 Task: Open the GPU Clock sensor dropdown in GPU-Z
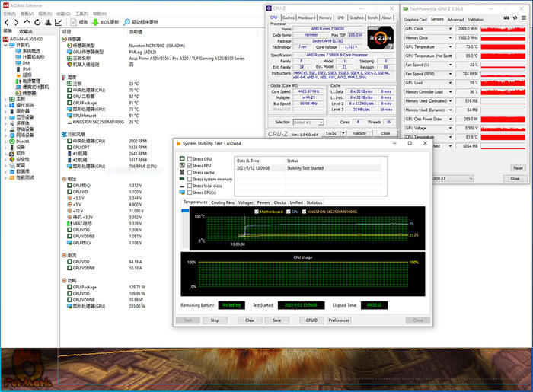[451, 29]
